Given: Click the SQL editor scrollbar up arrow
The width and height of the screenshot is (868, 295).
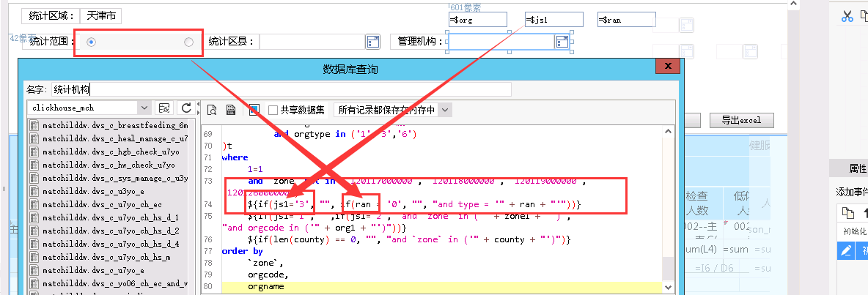Looking at the screenshot, I should click(668, 132).
